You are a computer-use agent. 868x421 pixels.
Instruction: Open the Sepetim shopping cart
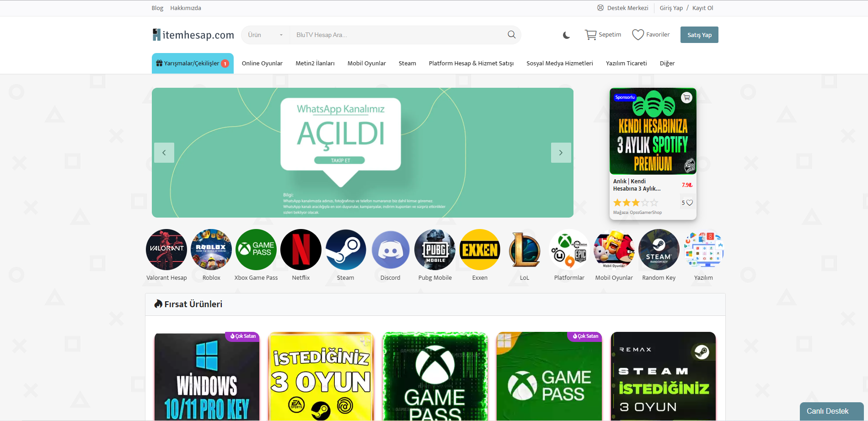coord(603,35)
